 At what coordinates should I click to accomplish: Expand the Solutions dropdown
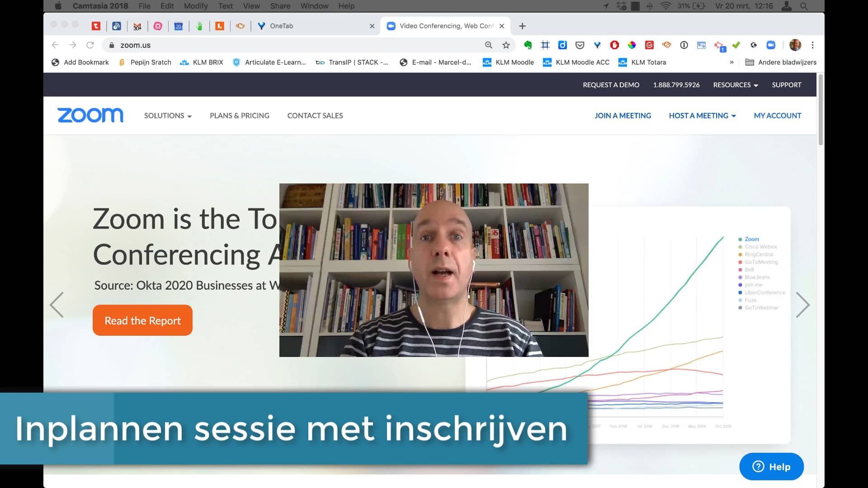(168, 116)
